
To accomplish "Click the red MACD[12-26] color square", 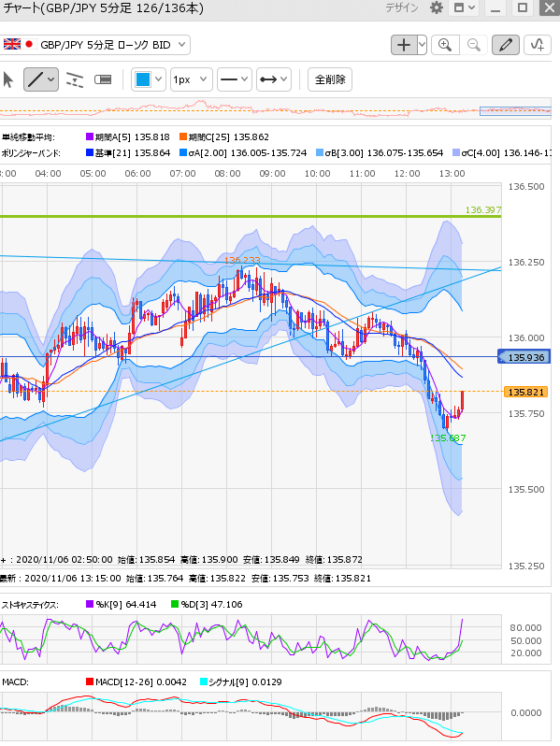I will [90, 681].
